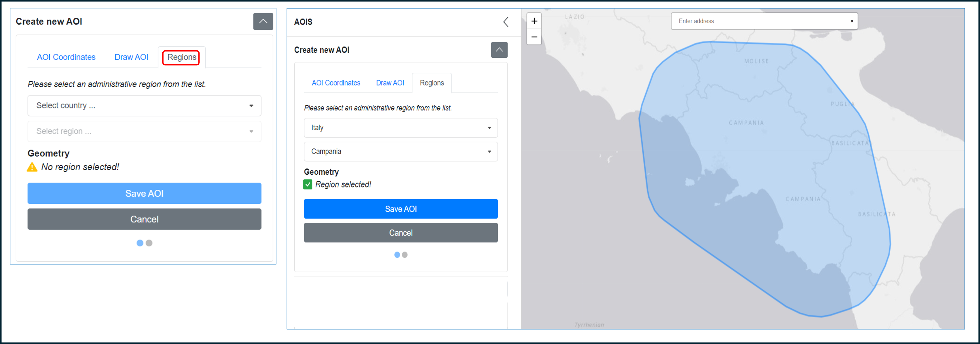Click the yellow No region warning icon
The height and width of the screenshot is (344, 980).
tap(32, 167)
